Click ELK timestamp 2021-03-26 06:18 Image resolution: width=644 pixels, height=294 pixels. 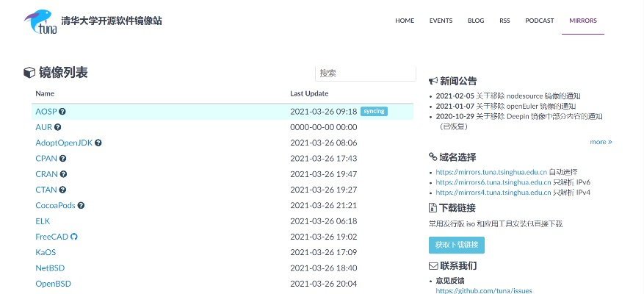324,221
